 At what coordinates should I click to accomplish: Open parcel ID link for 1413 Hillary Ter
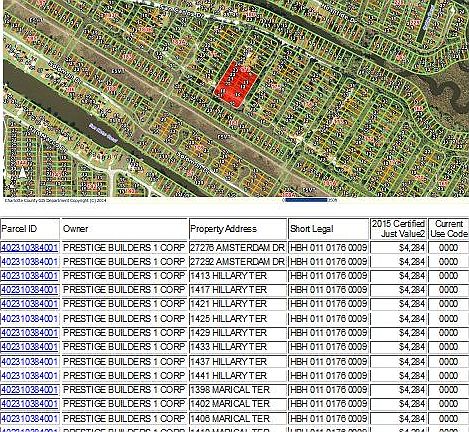point(29,276)
